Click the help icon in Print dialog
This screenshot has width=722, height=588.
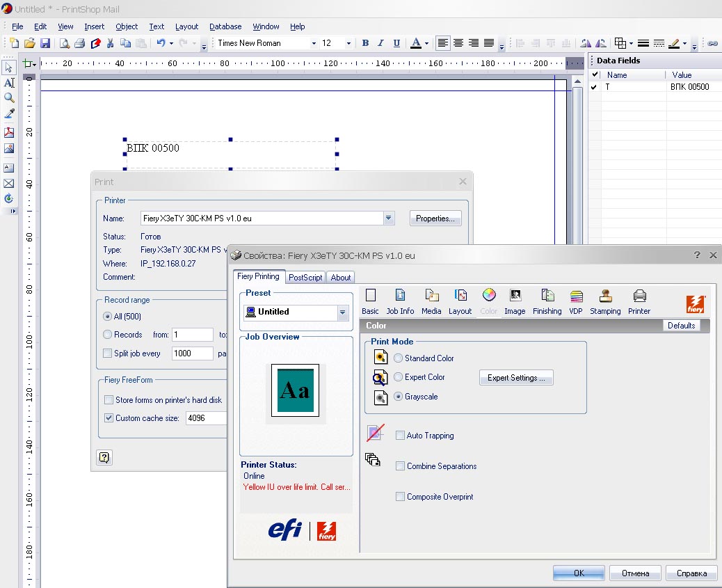104,457
